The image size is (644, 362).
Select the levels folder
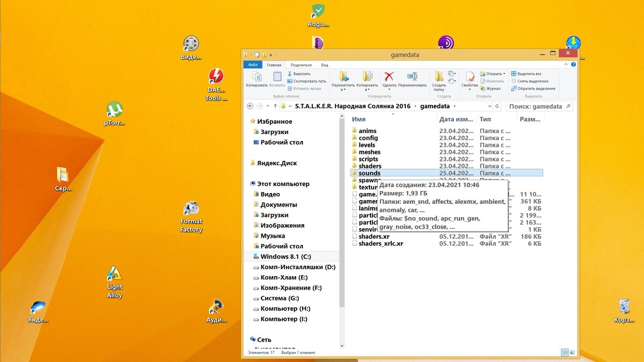tap(367, 145)
